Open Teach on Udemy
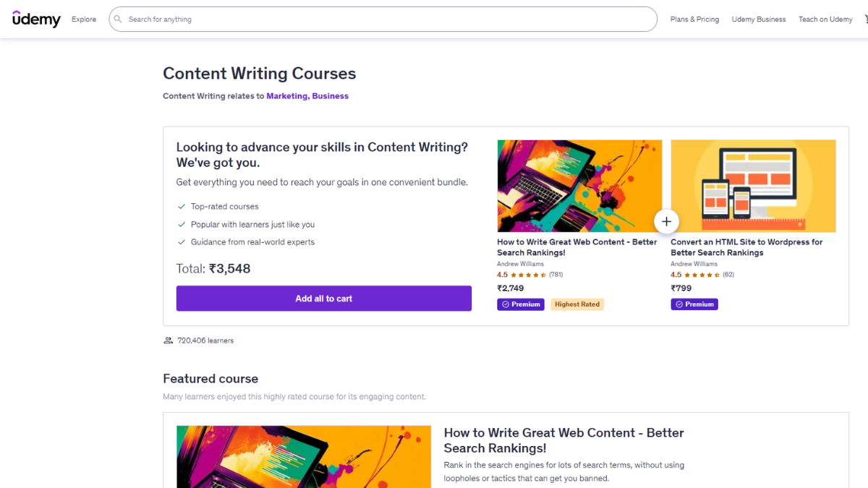868x488 pixels. (825, 20)
